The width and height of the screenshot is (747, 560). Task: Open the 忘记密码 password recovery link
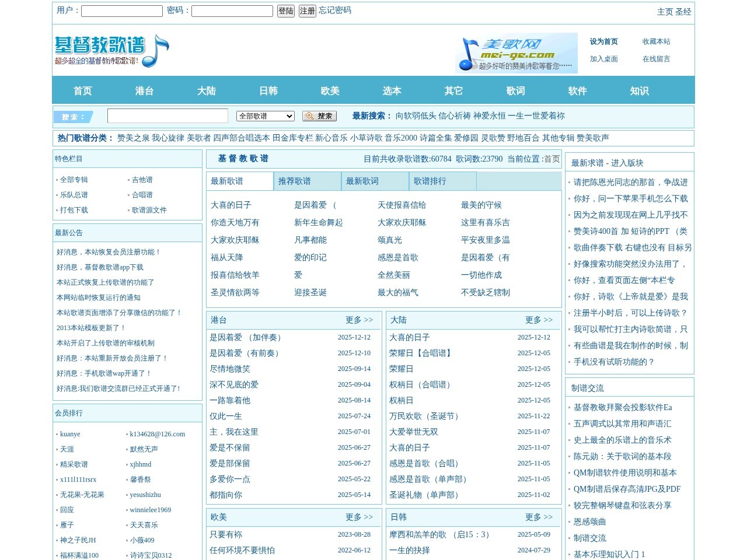pos(333,10)
